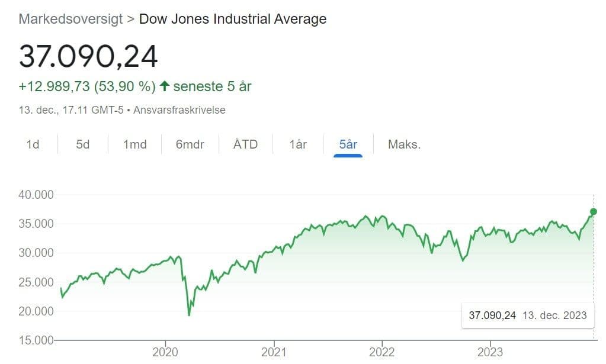Click the green endpoint dot on chart
This screenshot has width=606, height=364.
tap(594, 211)
